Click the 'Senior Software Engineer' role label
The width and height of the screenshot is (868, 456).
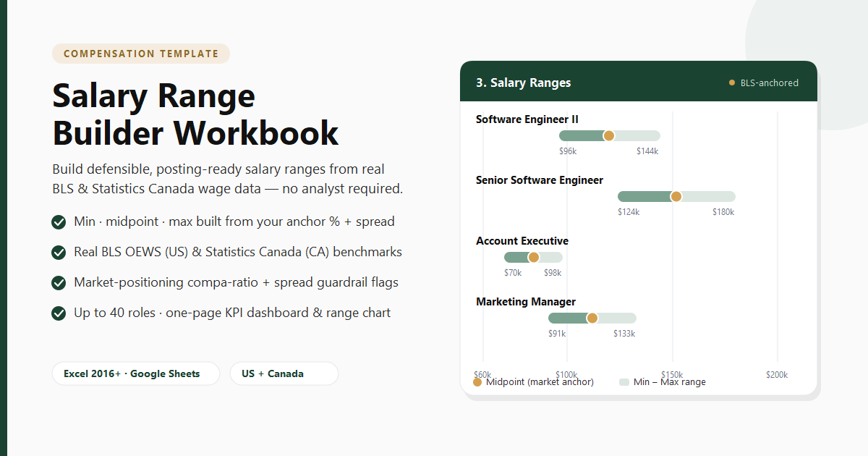540,180
